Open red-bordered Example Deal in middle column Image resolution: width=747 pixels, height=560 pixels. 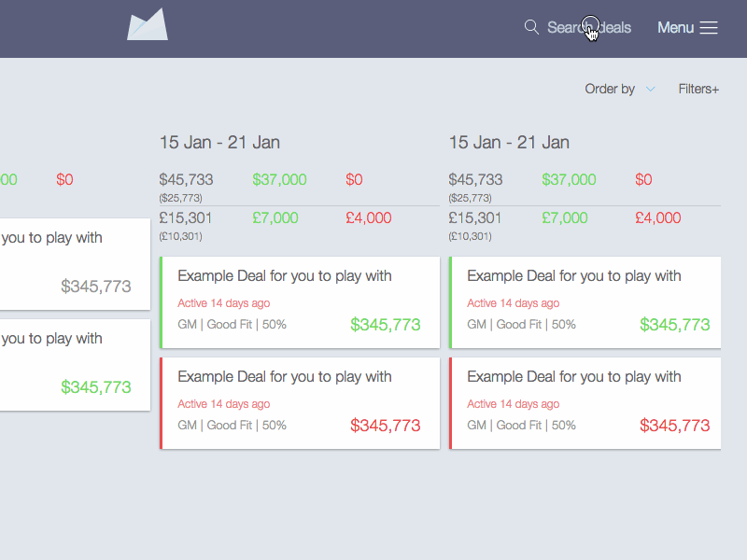point(300,403)
